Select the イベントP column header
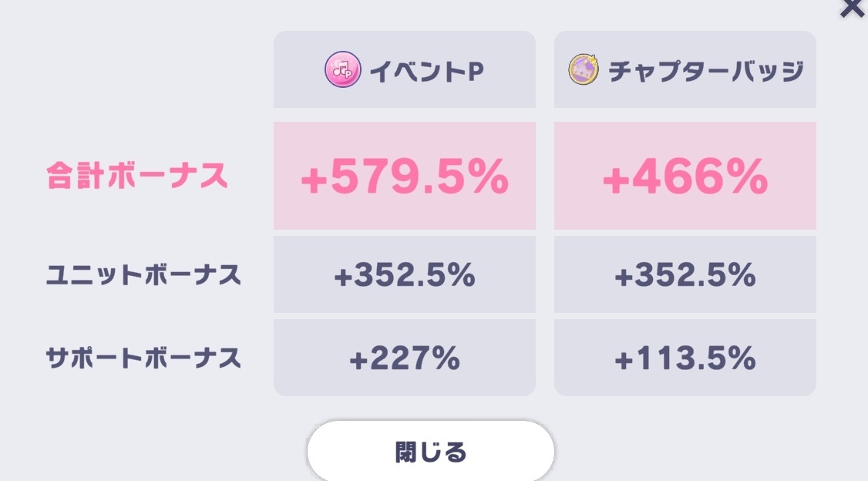The width and height of the screenshot is (868, 481). pyautogui.click(x=405, y=69)
